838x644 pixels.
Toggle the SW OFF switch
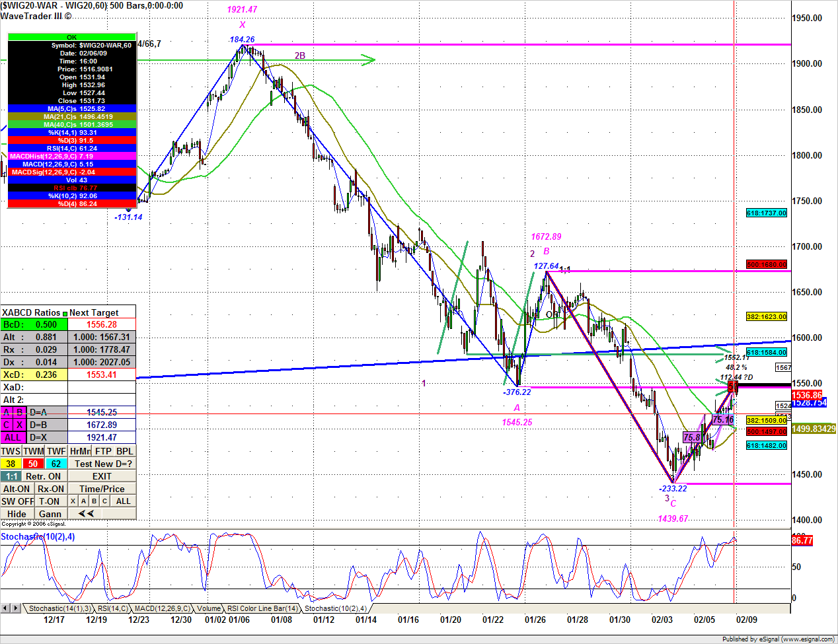click(17, 501)
